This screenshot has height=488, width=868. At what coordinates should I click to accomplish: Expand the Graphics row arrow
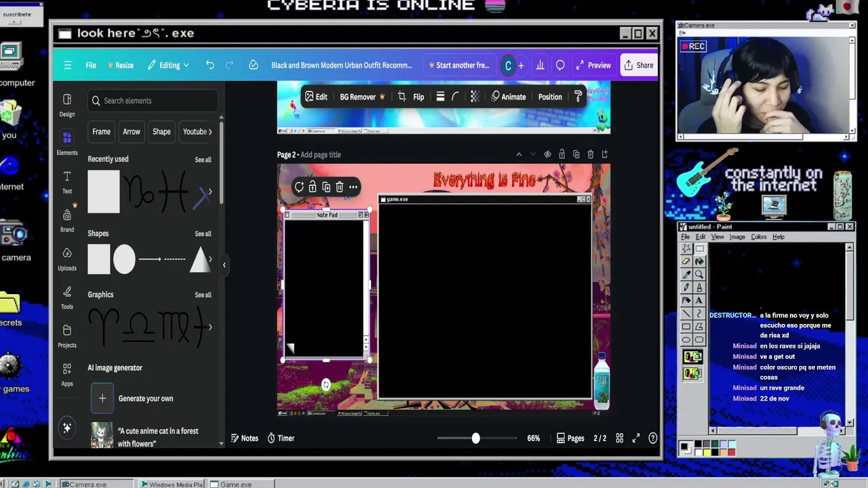pos(210,327)
